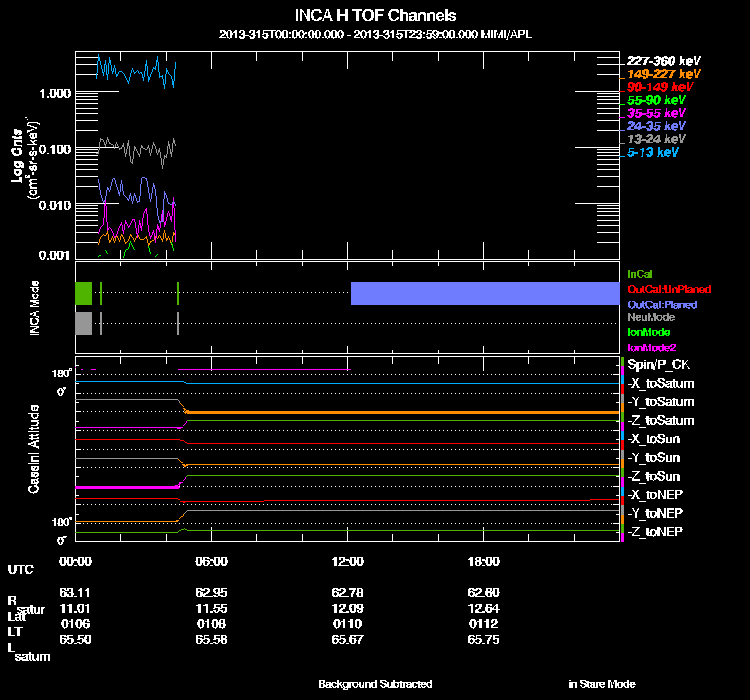Click the L value 65.50

coord(75,640)
